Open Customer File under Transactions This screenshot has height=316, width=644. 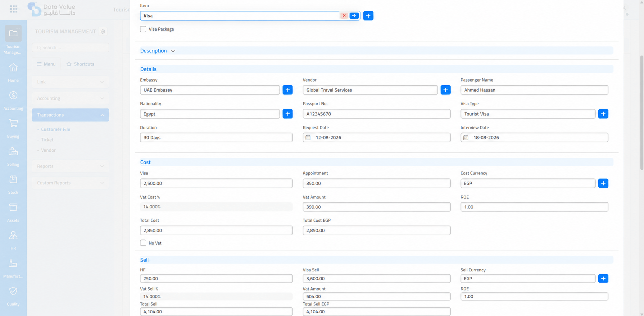coord(55,129)
